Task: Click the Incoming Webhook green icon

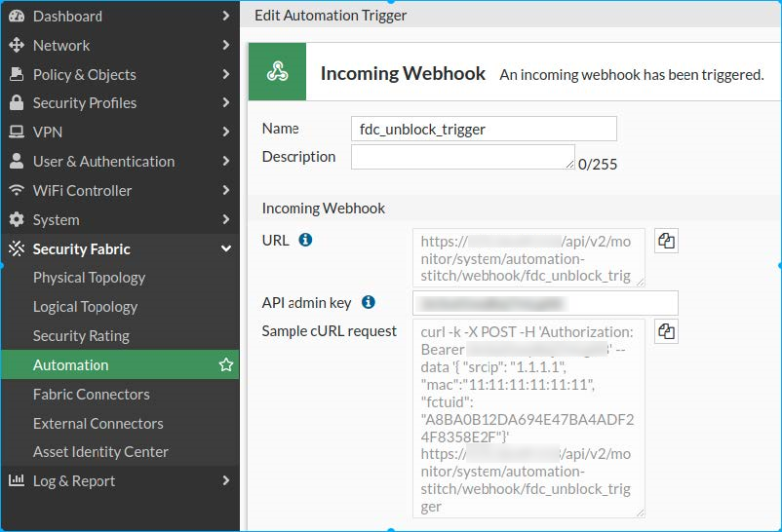Action: [x=277, y=72]
